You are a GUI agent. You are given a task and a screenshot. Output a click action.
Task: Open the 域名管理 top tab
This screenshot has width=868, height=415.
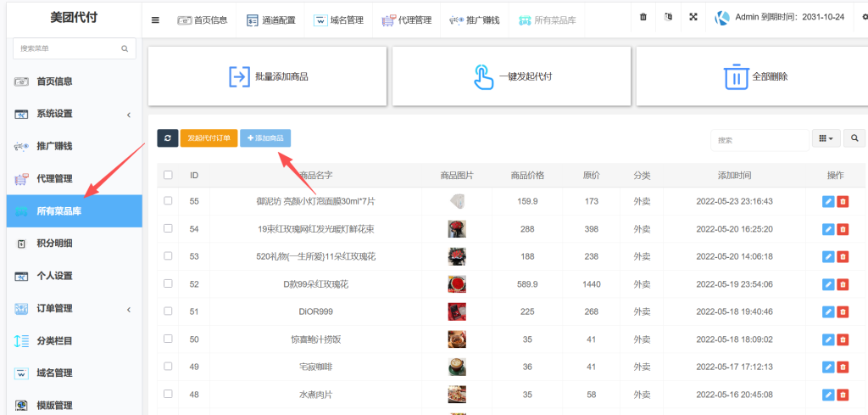pyautogui.click(x=339, y=20)
